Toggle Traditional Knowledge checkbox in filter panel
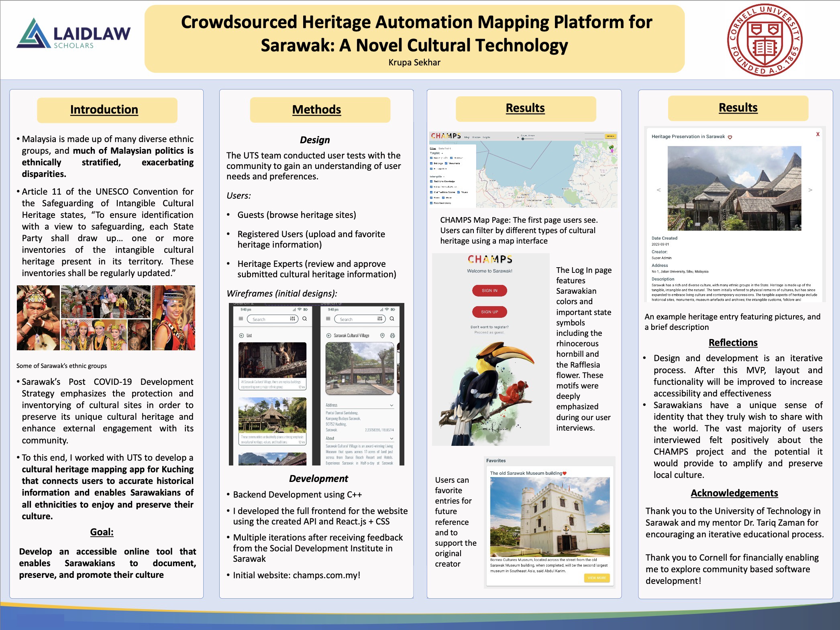 (x=431, y=181)
